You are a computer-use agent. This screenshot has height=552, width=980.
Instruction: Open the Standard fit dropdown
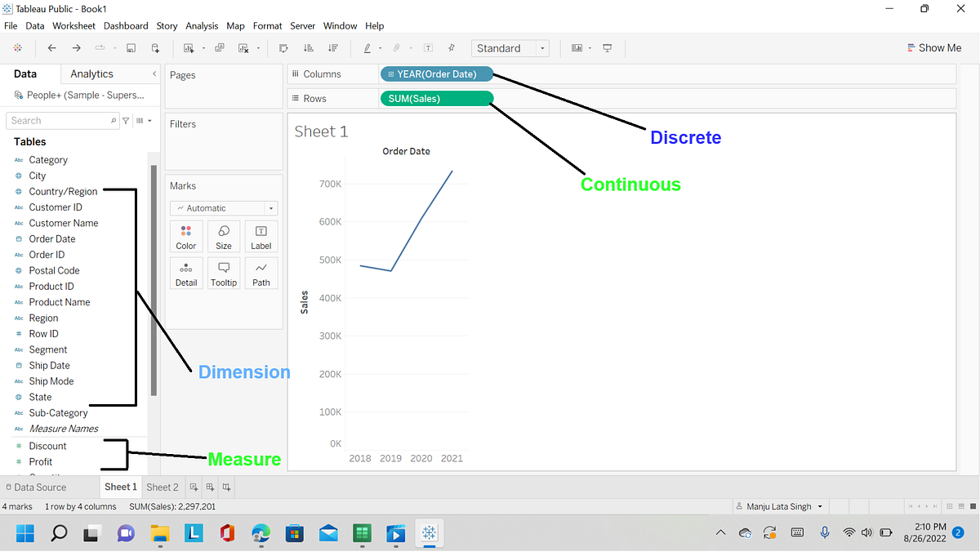point(542,47)
